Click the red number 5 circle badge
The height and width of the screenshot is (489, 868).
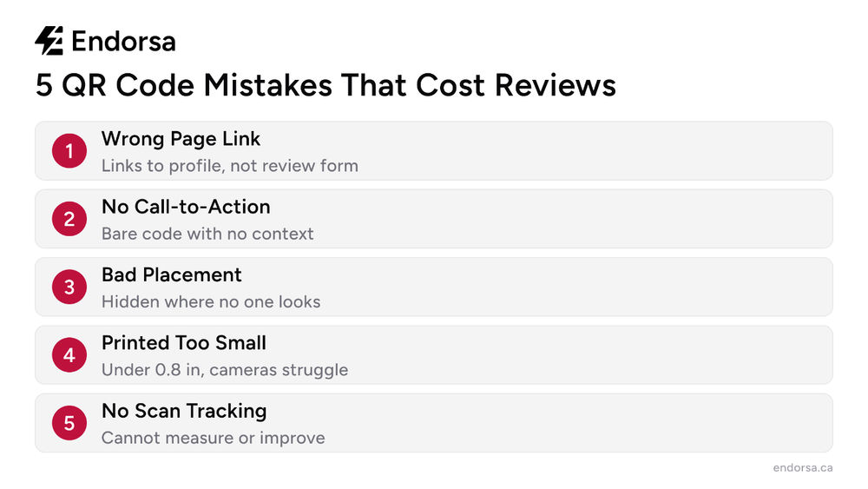pyautogui.click(x=69, y=423)
